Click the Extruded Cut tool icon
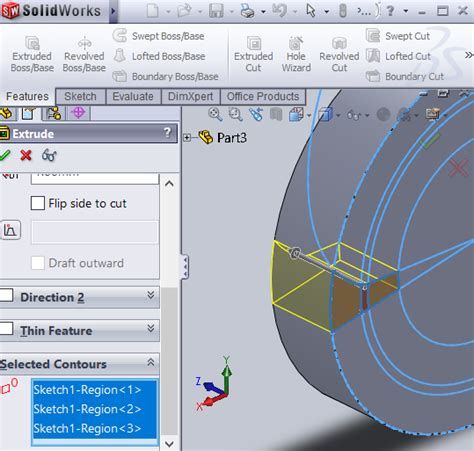This screenshot has width=474, height=451. 254,43
